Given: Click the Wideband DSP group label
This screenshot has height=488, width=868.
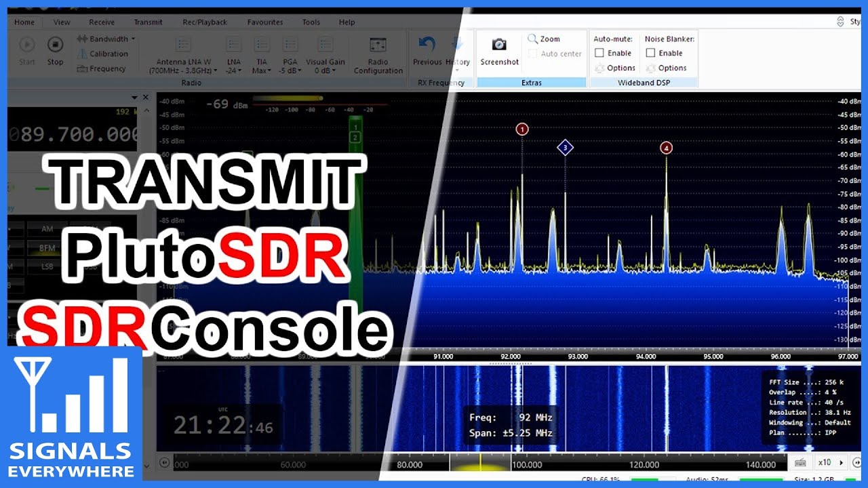Looking at the screenshot, I should 644,83.
